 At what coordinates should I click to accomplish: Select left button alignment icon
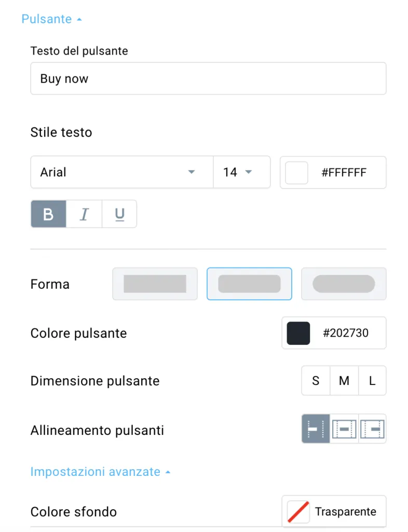click(x=316, y=429)
